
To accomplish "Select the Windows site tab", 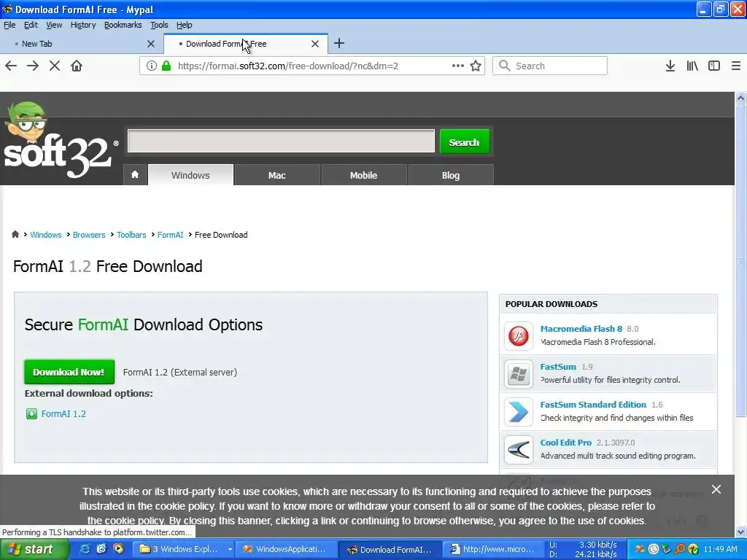I will 190,175.
